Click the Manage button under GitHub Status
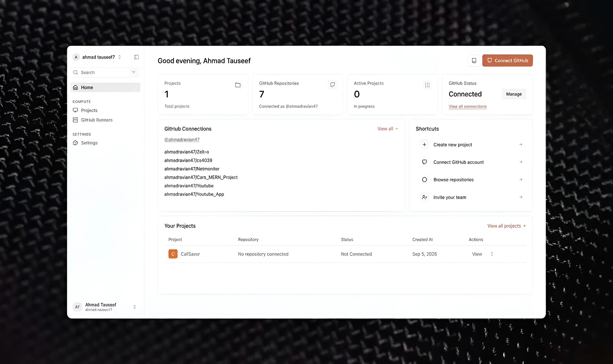Image resolution: width=613 pixels, height=364 pixels. [x=514, y=94]
